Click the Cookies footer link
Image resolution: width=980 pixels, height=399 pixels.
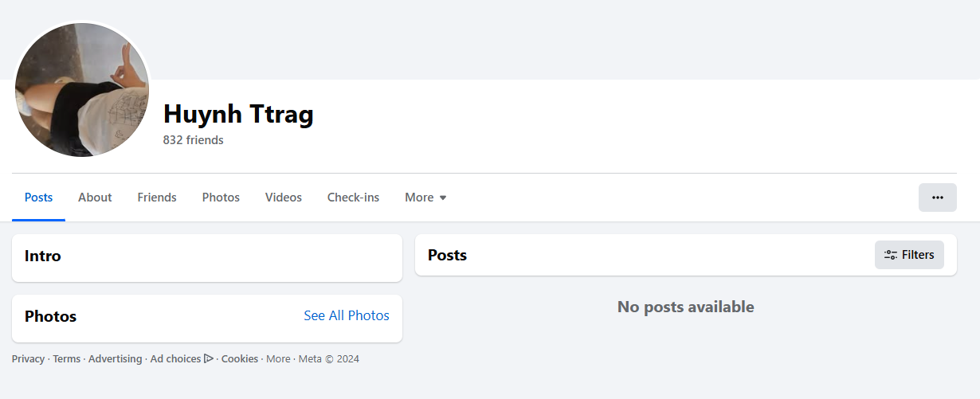(x=240, y=359)
